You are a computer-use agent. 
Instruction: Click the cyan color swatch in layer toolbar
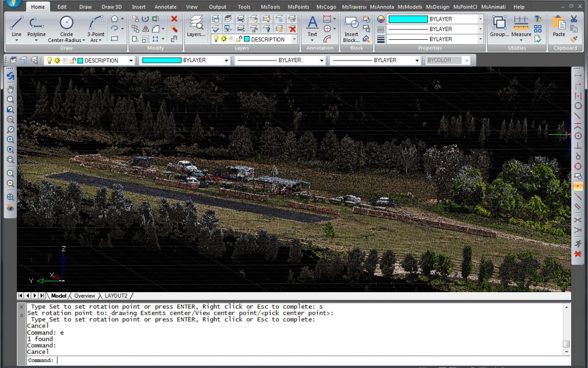click(81, 61)
